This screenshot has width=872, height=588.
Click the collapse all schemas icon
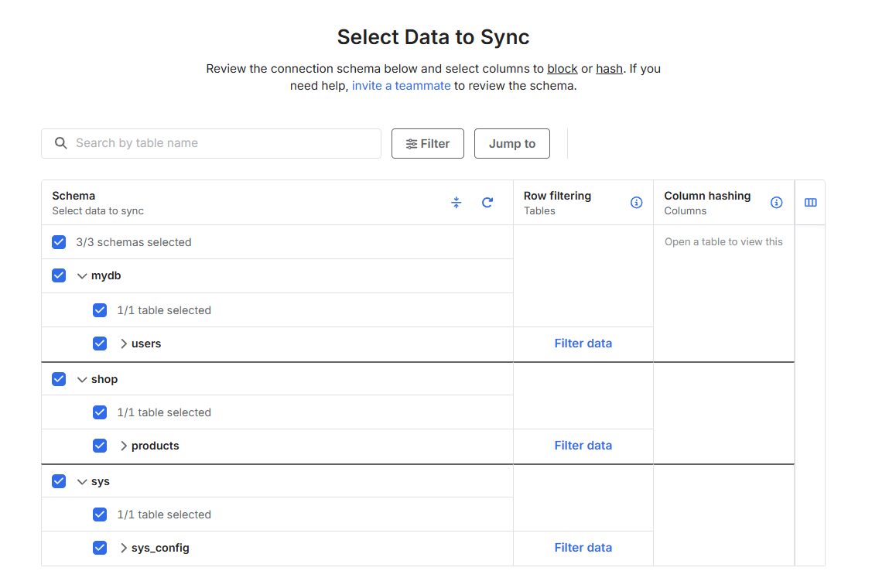tap(457, 203)
